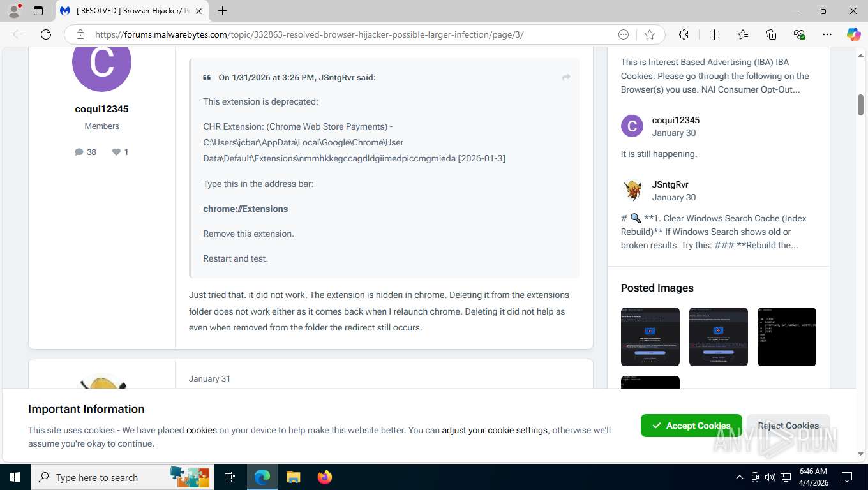Open JSntgRvr link in sidebar
868x490 pixels.
[x=670, y=184]
